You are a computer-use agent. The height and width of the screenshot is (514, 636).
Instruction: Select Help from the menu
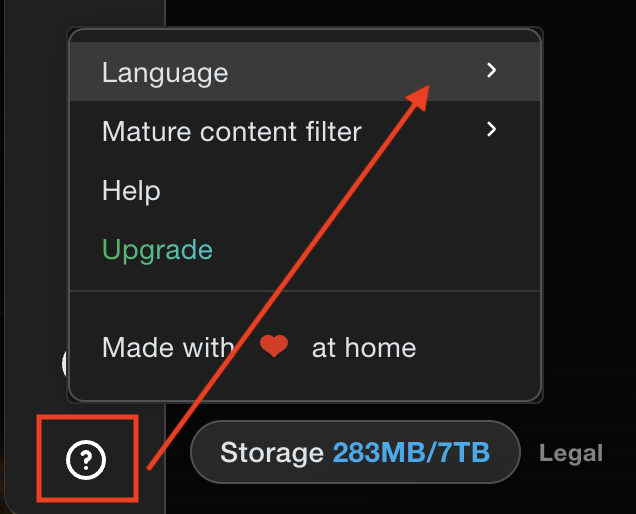click(x=131, y=190)
